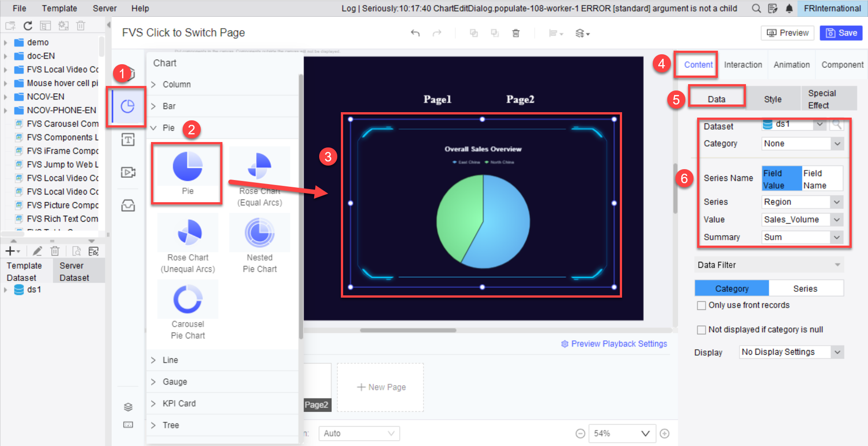The height and width of the screenshot is (446, 868).
Task: Decrease zoom with the minus control
Action: coord(580,433)
